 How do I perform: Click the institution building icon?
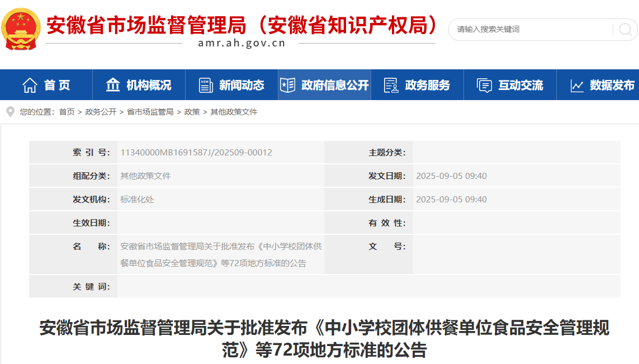coord(113,85)
